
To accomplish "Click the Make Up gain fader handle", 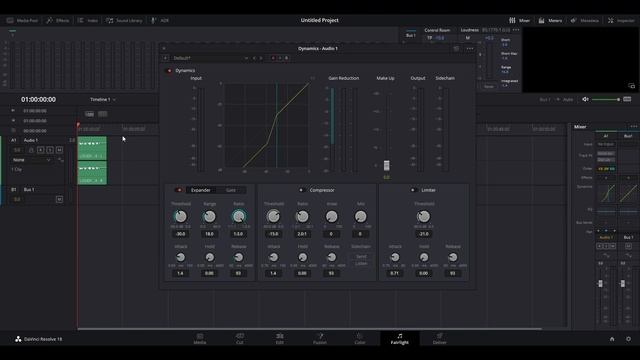I will point(386,165).
